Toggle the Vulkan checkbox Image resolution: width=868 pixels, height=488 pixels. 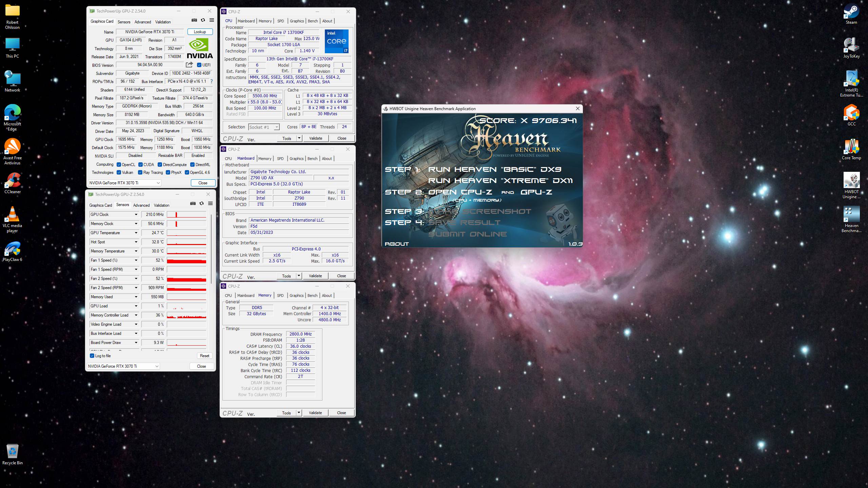click(119, 172)
